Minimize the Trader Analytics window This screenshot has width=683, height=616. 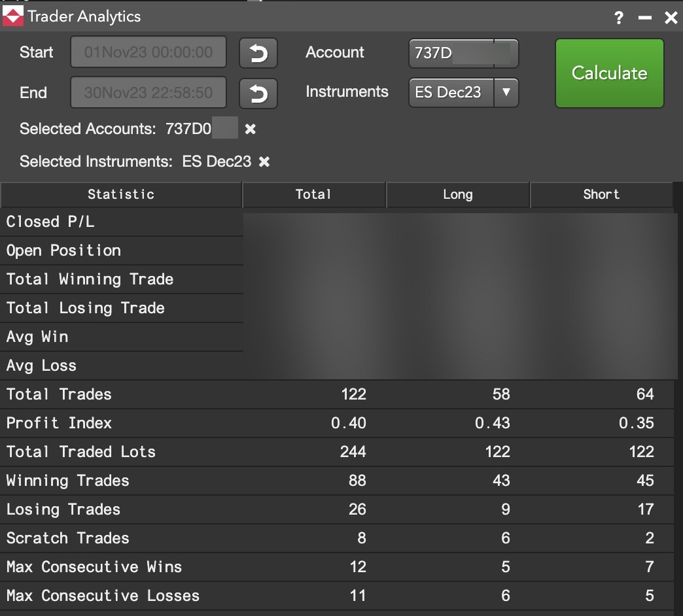click(x=645, y=18)
